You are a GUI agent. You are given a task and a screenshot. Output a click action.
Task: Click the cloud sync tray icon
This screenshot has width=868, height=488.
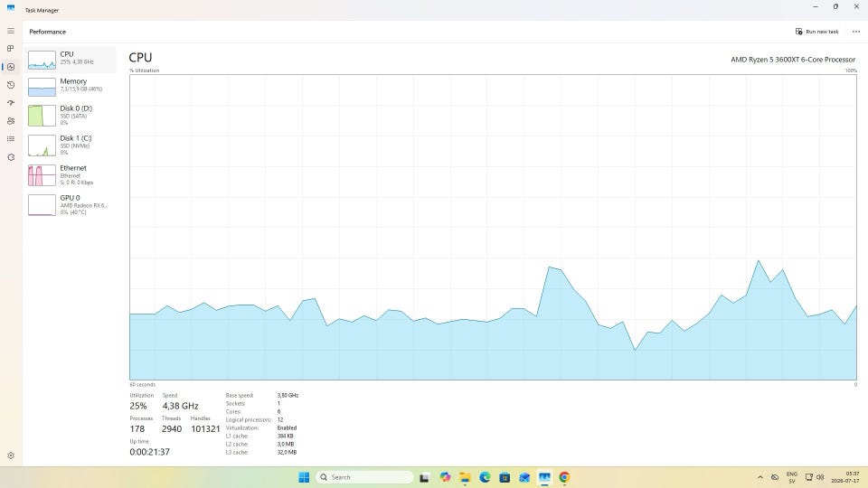[x=775, y=477]
